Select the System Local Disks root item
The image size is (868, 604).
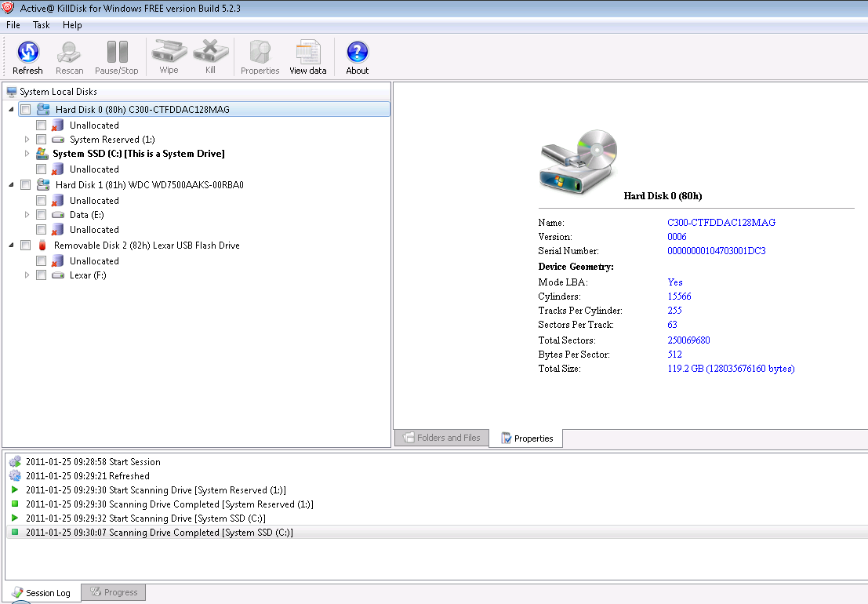pyautogui.click(x=58, y=92)
